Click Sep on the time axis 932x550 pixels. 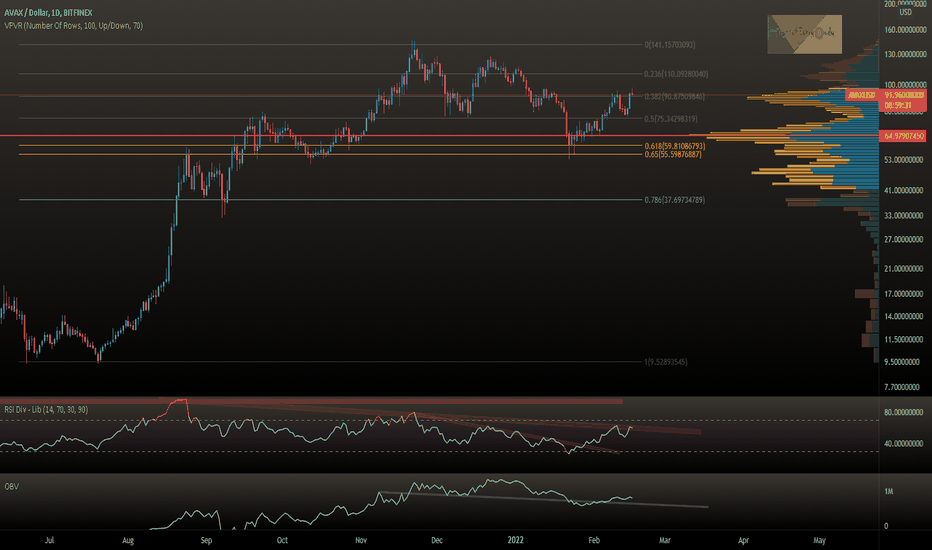coord(206,540)
